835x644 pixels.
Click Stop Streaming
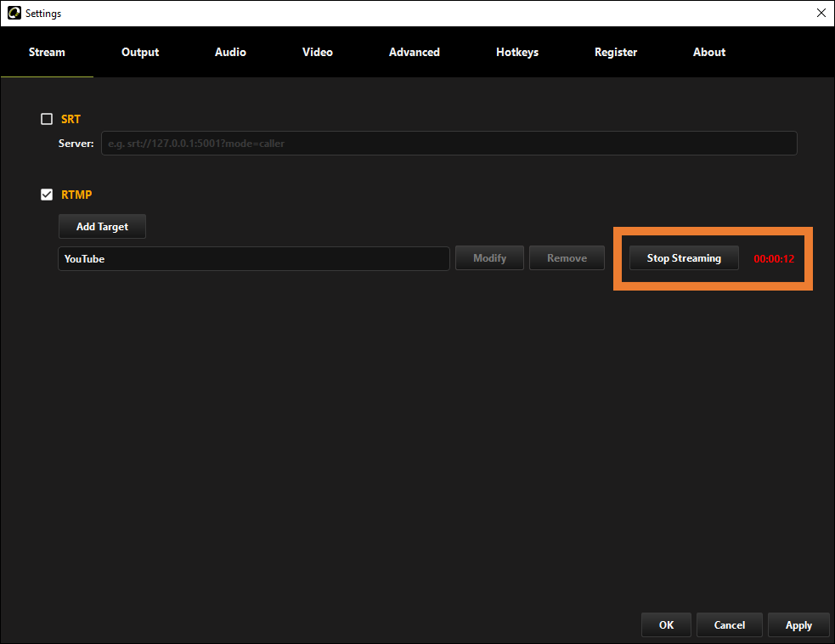pos(684,257)
